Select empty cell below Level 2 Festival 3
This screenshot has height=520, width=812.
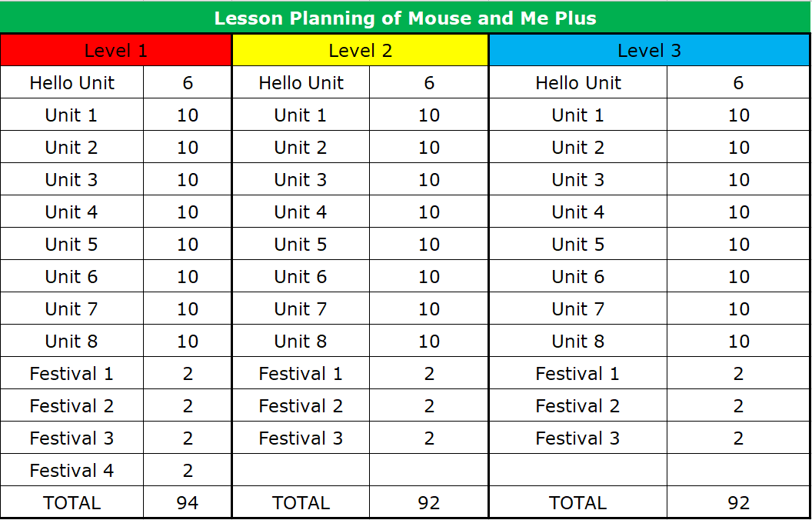pos(301,470)
